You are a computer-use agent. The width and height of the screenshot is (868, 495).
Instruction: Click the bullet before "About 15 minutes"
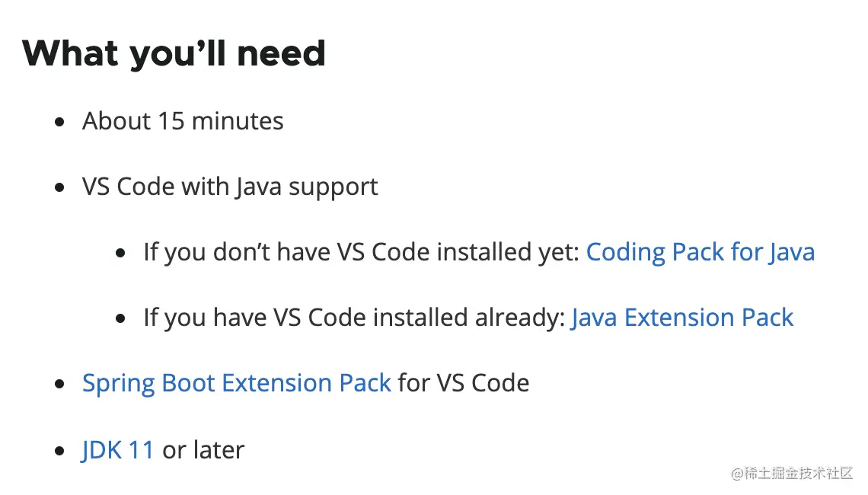(60, 122)
